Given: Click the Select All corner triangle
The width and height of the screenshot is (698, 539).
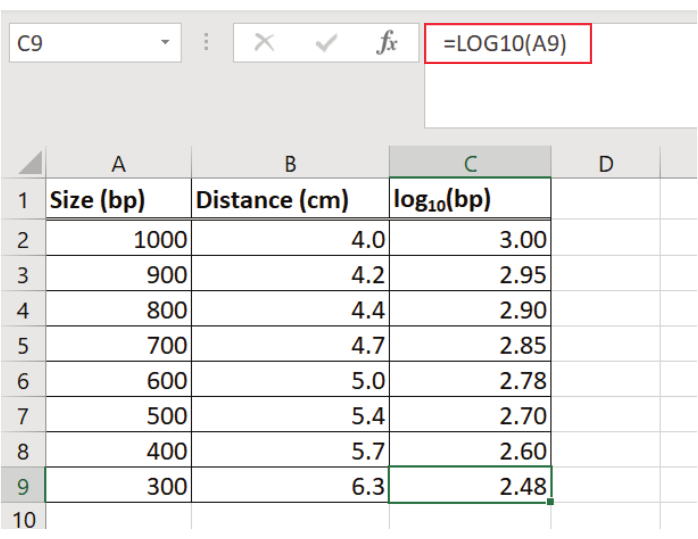Looking at the screenshot, I should (x=30, y=164).
